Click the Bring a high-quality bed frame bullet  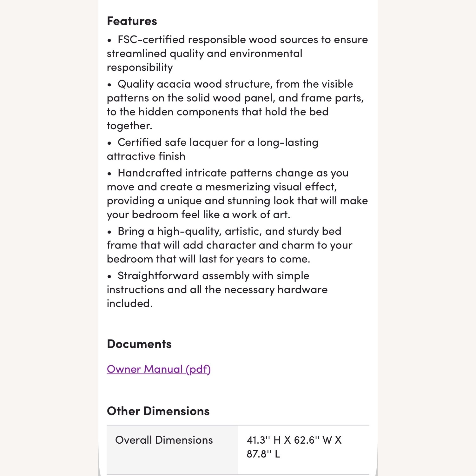click(230, 245)
